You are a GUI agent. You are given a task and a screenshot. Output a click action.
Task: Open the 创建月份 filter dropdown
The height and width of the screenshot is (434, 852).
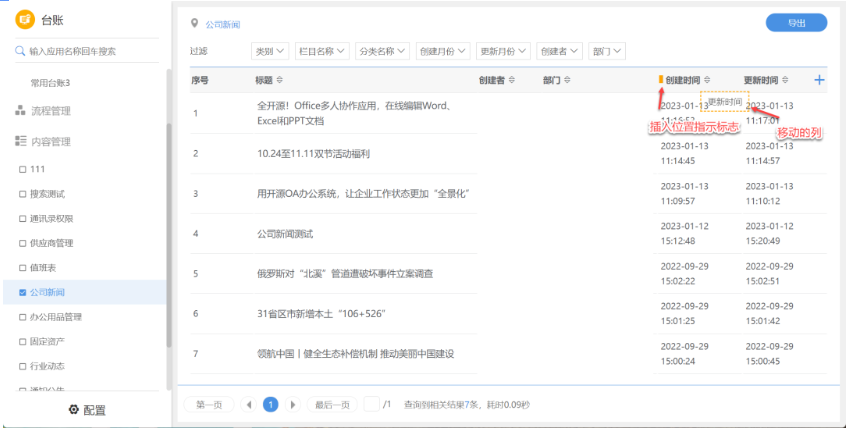(443, 51)
